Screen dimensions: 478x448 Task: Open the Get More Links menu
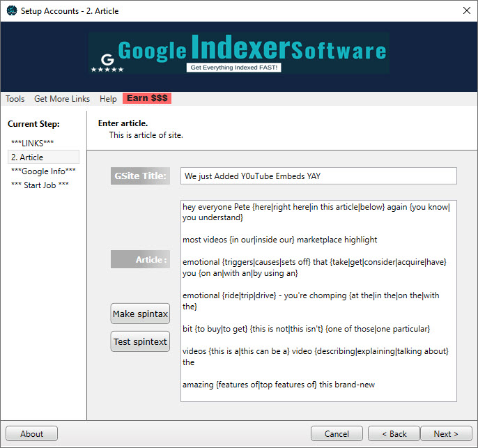62,99
